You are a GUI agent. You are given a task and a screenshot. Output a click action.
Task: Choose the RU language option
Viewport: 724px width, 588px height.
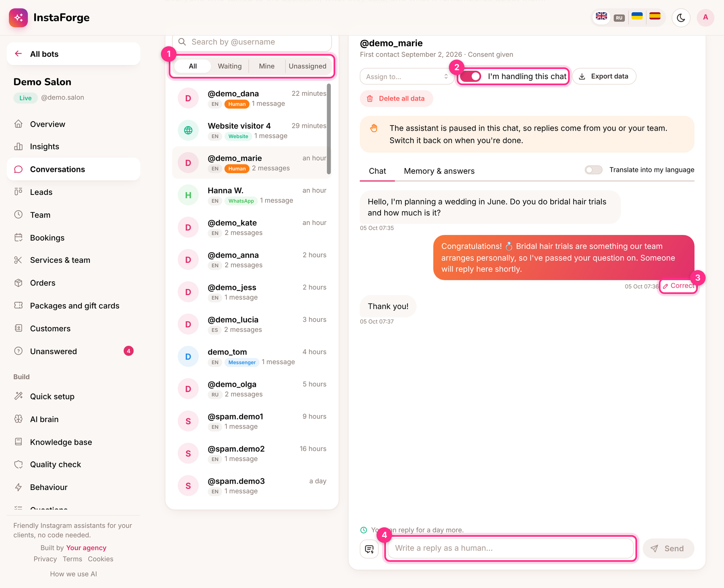click(x=619, y=17)
